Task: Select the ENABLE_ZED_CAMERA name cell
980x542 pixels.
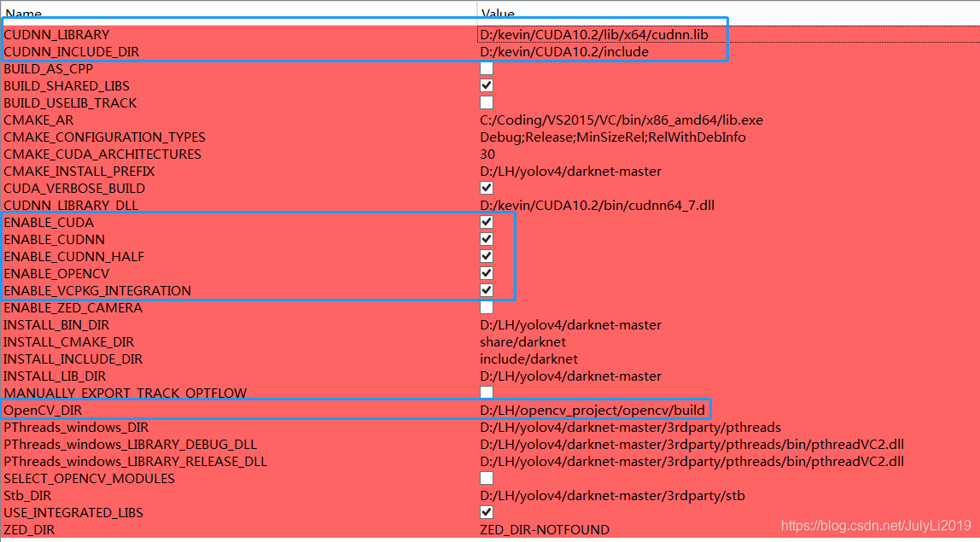Action: 73,307
